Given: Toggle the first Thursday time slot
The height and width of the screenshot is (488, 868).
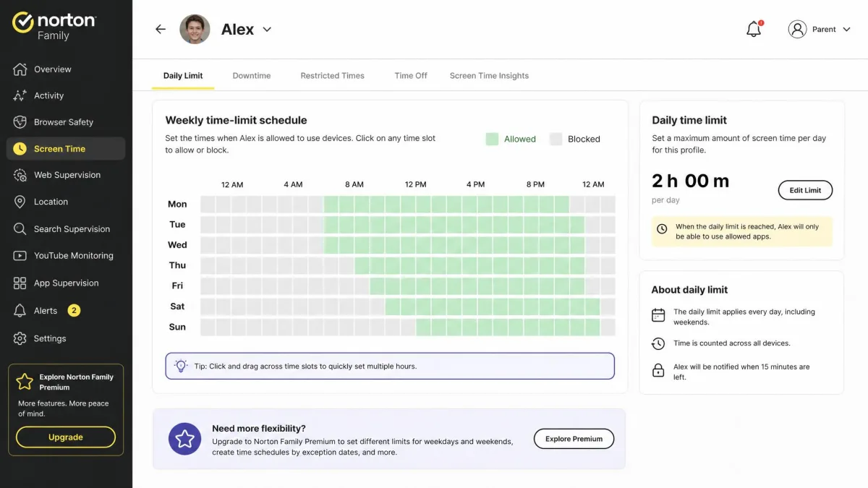Looking at the screenshot, I should point(208,265).
